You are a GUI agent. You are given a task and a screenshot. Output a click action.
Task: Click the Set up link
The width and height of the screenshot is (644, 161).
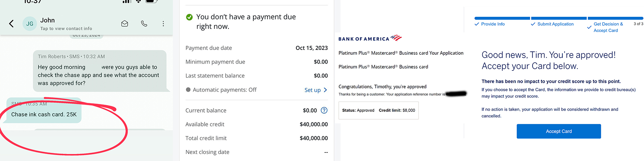(x=312, y=90)
